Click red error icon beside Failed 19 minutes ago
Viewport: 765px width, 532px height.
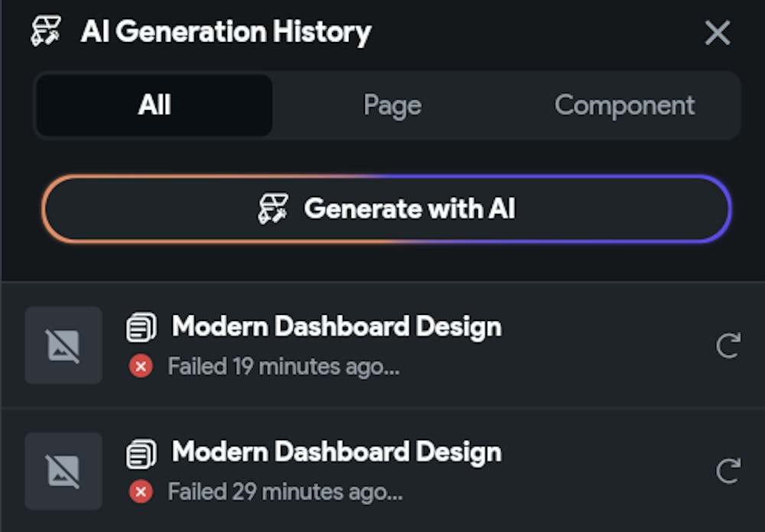(x=141, y=366)
